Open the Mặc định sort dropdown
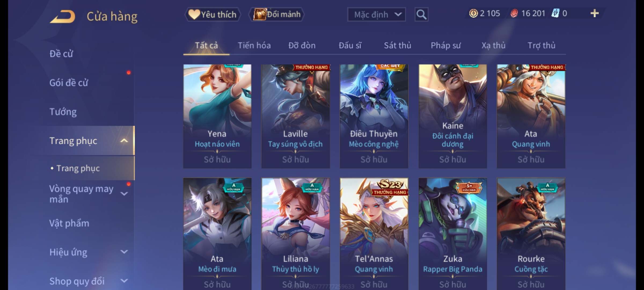The image size is (644, 290). [376, 15]
